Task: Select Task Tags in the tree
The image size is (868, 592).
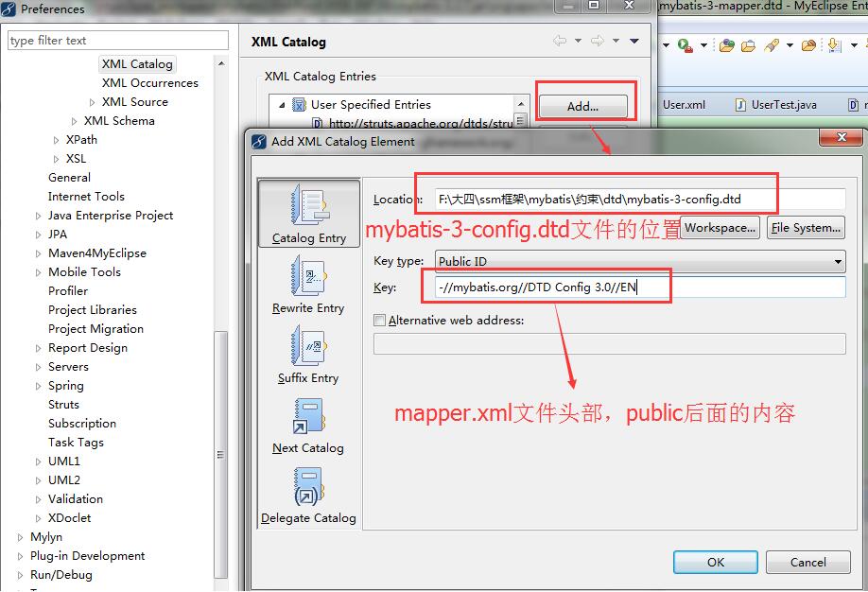Action: 76,443
